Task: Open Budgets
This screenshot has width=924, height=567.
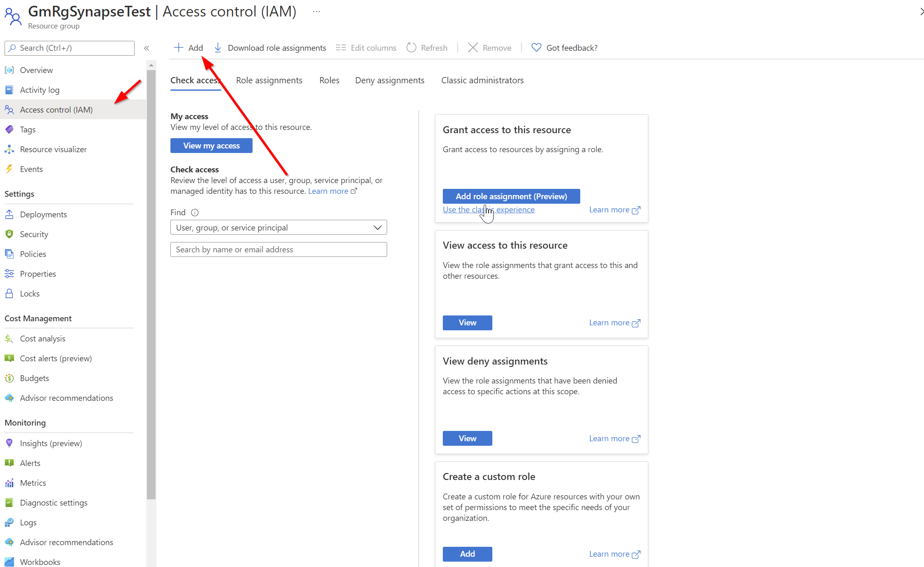Action: (73, 378)
